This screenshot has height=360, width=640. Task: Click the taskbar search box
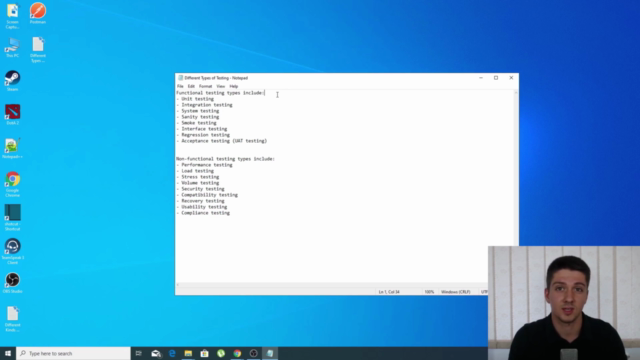pos(73,353)
